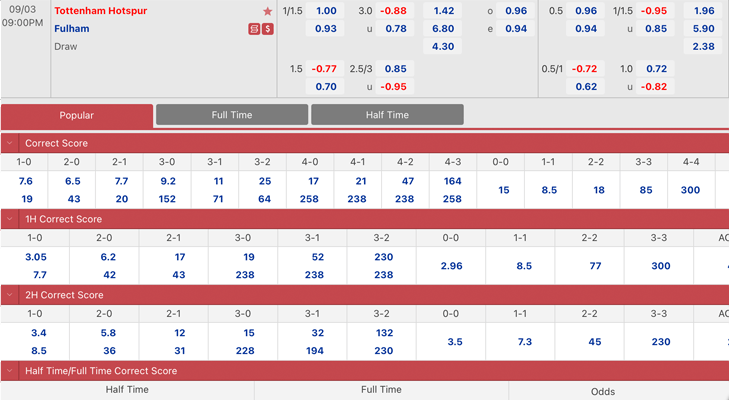
Task: Select Correct Score 1-0 odds 7.6
Action: [x=25, y=181]
